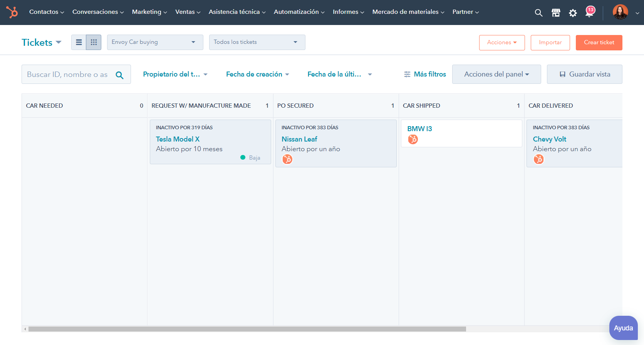Click the green Baja priority dot
This screenshot has width=644, height=345.
[243, 157]
